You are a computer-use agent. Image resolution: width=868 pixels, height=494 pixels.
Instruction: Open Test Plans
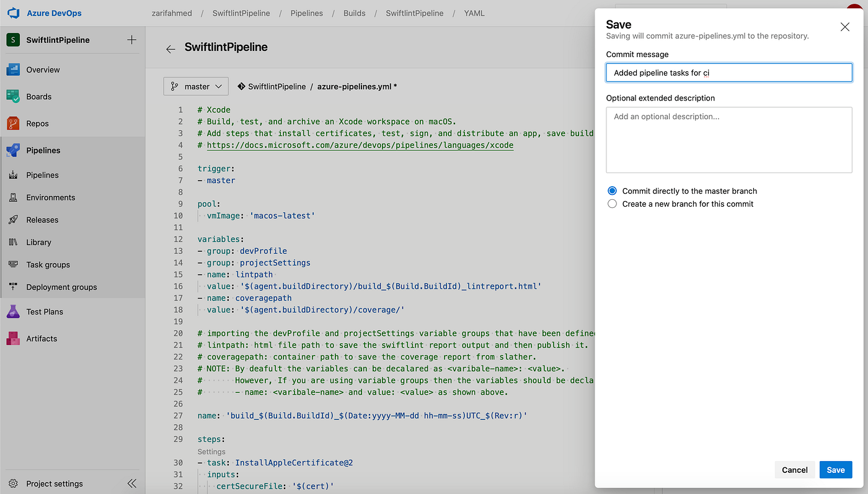click(x=43, y=311)
